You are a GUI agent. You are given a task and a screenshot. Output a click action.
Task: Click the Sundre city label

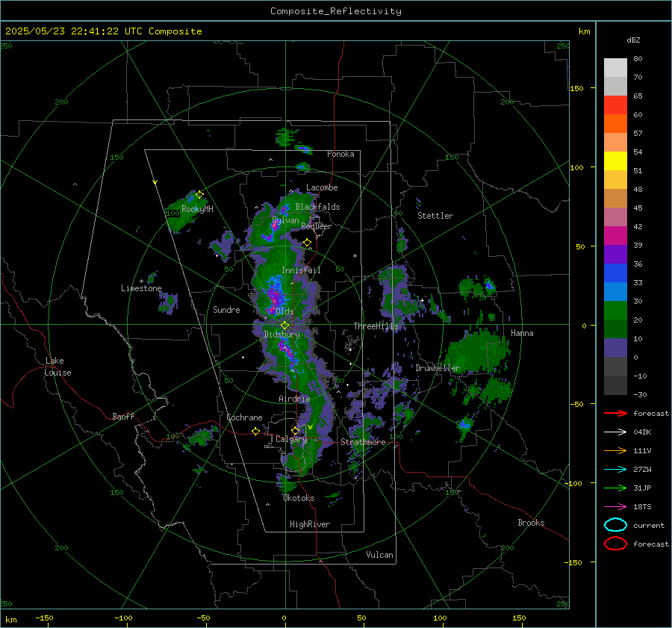click(x=226, y=309)
